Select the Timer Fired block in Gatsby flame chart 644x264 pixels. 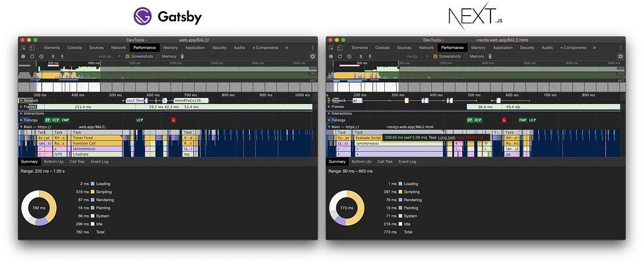[x=97, y=138]
